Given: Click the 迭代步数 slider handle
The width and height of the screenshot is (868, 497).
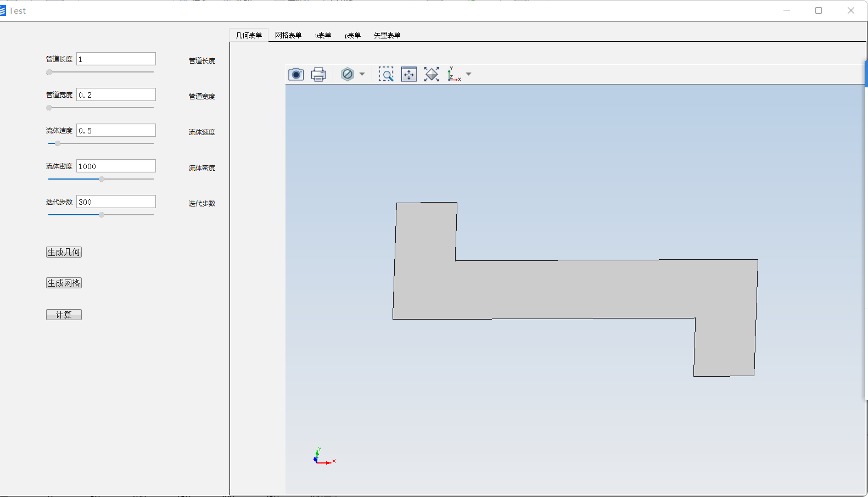Looking at the screenshot, I should pos(102,215).
